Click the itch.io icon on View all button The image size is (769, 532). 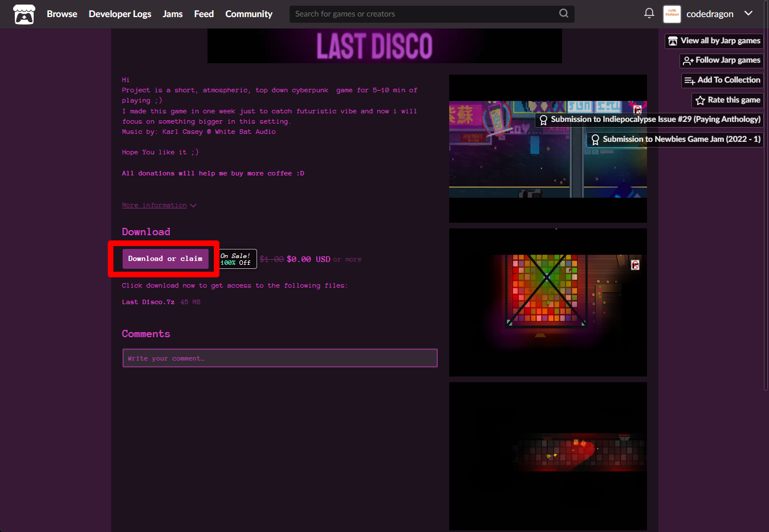click(x=673, y=41)
